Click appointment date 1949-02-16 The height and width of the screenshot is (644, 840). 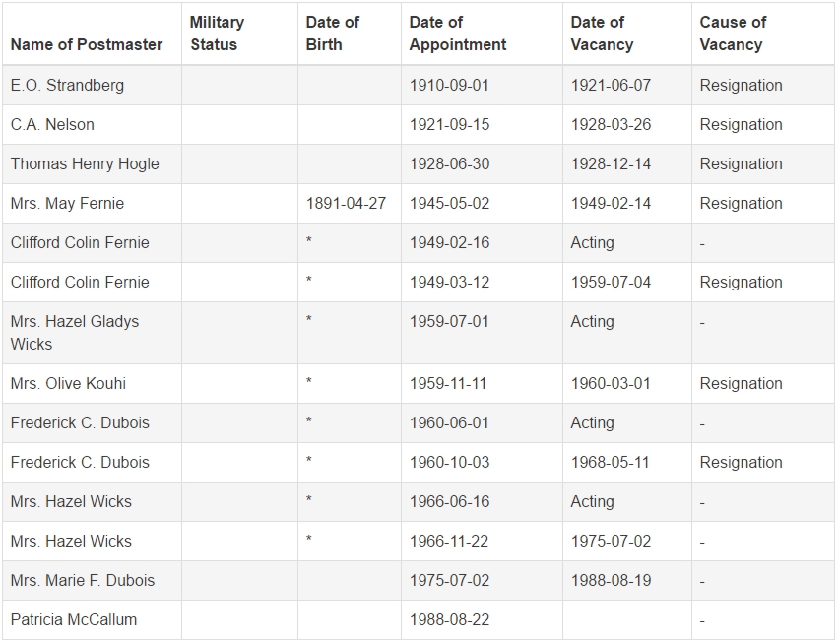[449, 242]
